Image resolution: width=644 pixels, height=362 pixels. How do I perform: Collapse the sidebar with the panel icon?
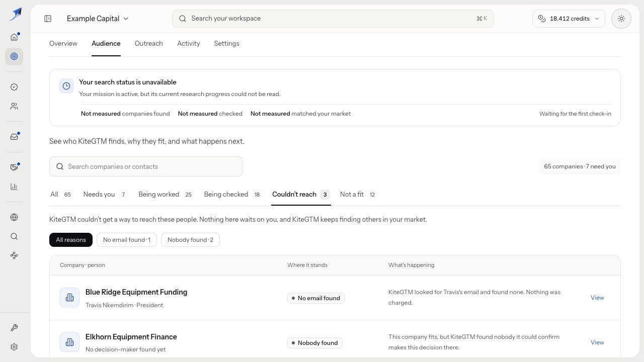tap(48, 19)
